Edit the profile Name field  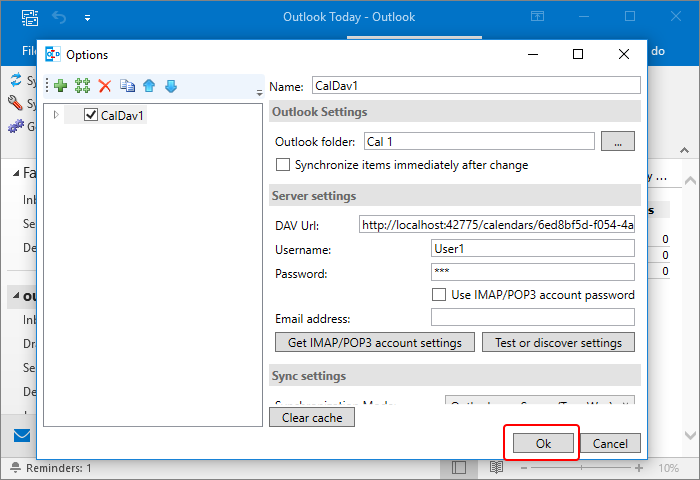(x=476, y=85)
